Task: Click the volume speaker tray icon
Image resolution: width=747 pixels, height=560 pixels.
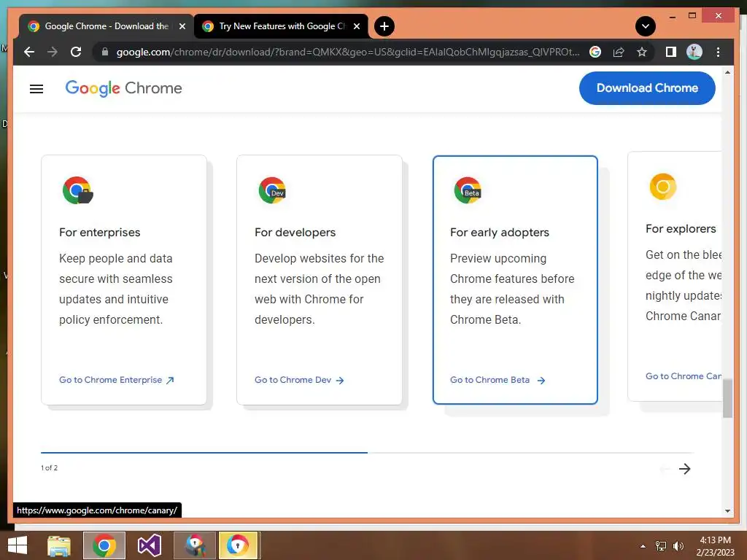Action: 678,546
